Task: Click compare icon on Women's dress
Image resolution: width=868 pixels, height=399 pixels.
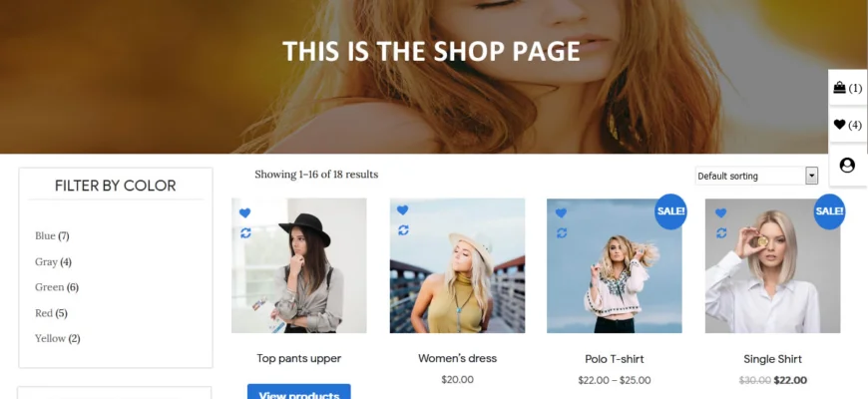Action: [403, 229]
